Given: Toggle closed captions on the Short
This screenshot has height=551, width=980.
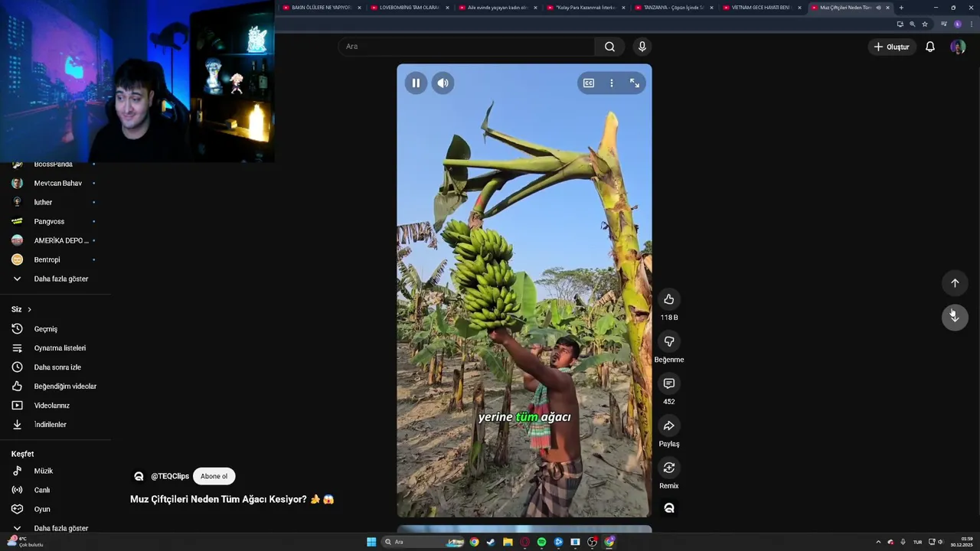Looking at the screenshot, I should click(589, 83).
